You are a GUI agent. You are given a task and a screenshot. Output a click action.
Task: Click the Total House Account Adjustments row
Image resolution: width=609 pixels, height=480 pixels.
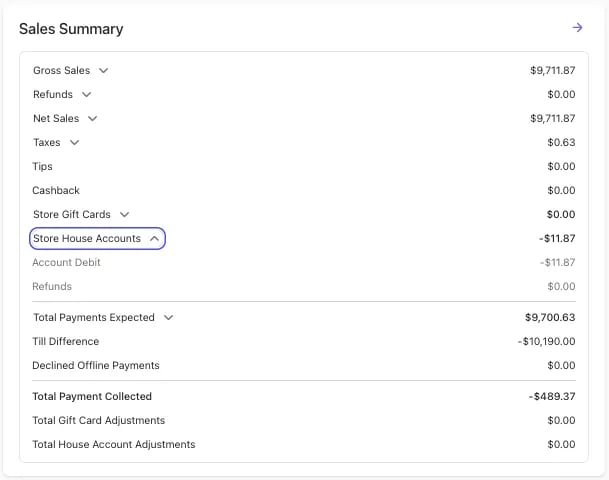(304, 445)
